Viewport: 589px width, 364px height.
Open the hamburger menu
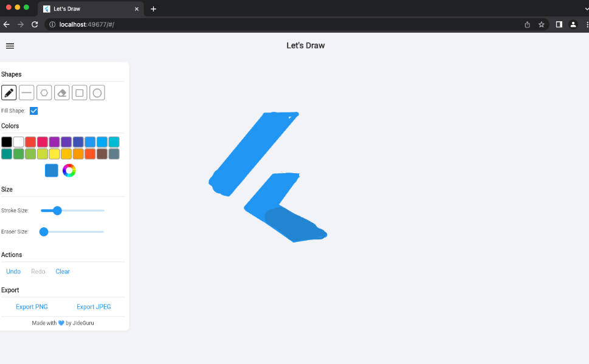click(x=10, y=46)
